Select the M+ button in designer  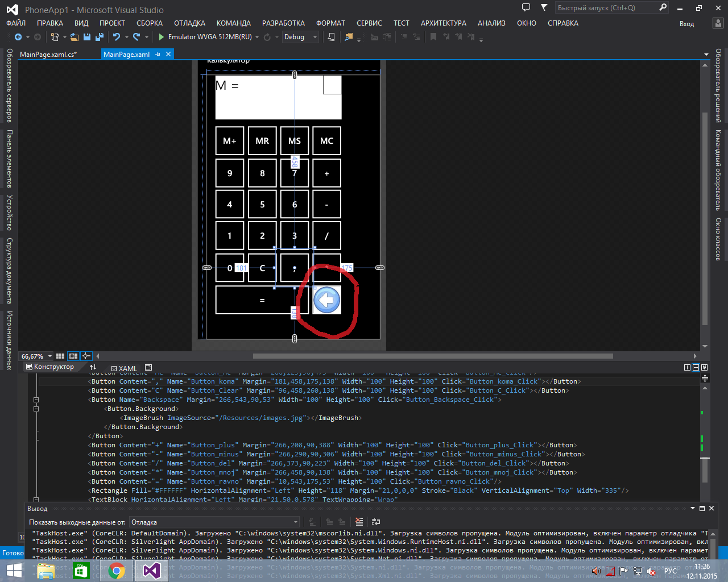tap(230, 140)
